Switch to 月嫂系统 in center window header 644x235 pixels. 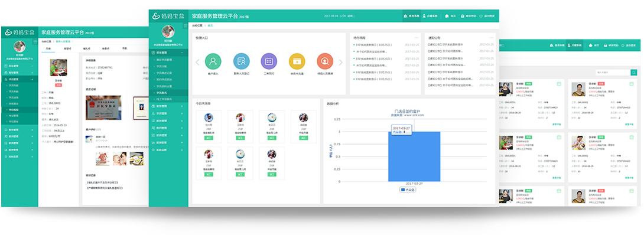(431, 16)
